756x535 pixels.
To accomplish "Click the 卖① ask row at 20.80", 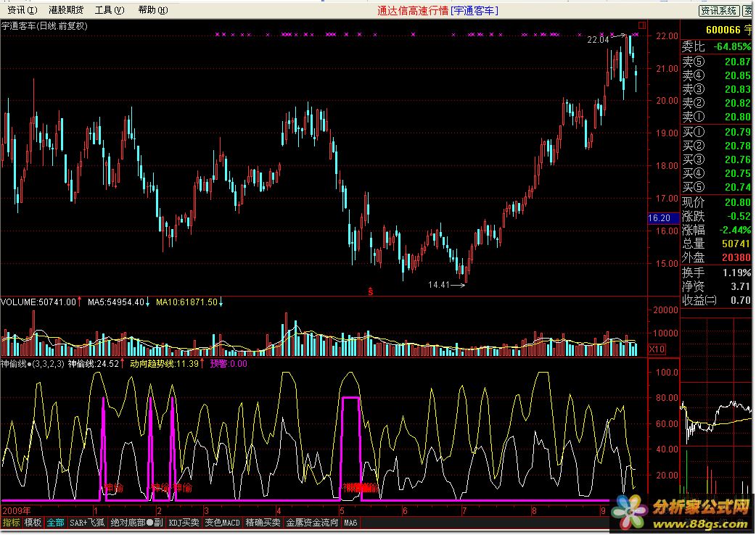I will [716, 117].
